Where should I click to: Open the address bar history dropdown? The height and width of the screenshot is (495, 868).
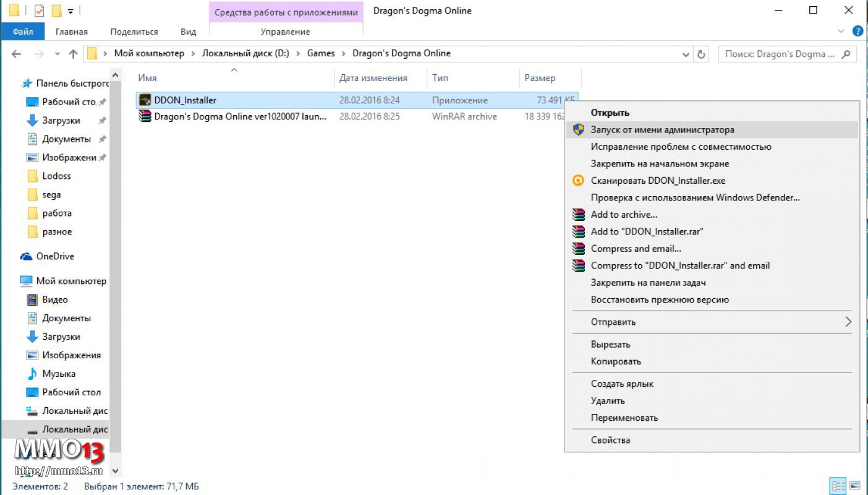pos(686,54)
